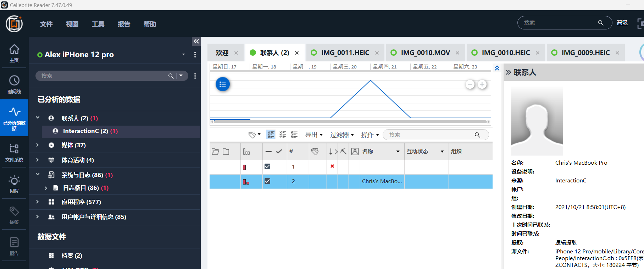The height and width of the screenshot is (269, 644).
Task: Open the 视图 menu
Action: click(72, 24)
